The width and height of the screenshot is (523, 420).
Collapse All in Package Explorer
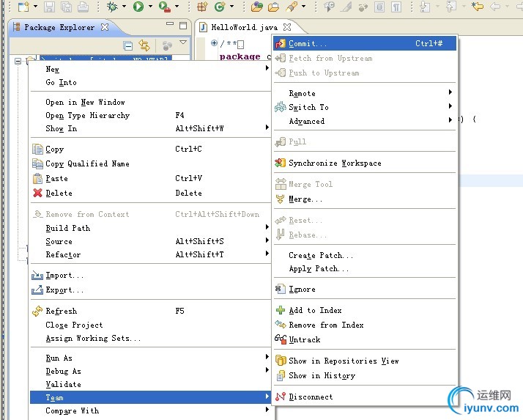pos(128,45)
